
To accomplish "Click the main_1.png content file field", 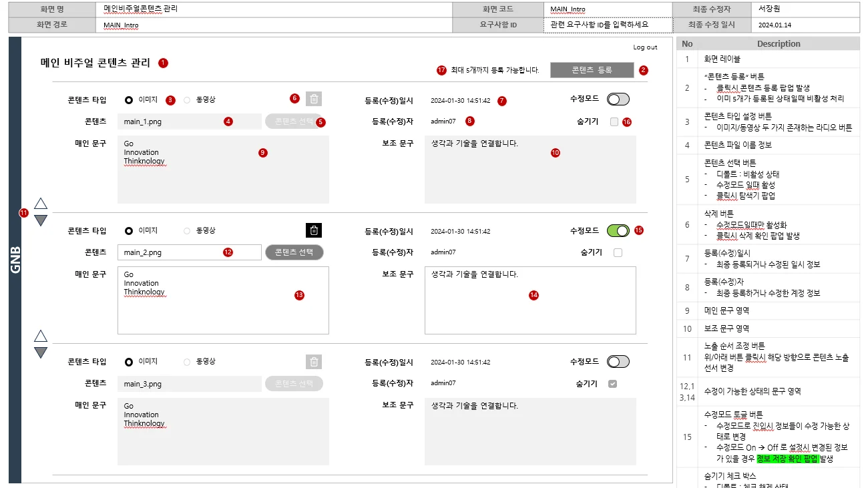I will point(190,121).
